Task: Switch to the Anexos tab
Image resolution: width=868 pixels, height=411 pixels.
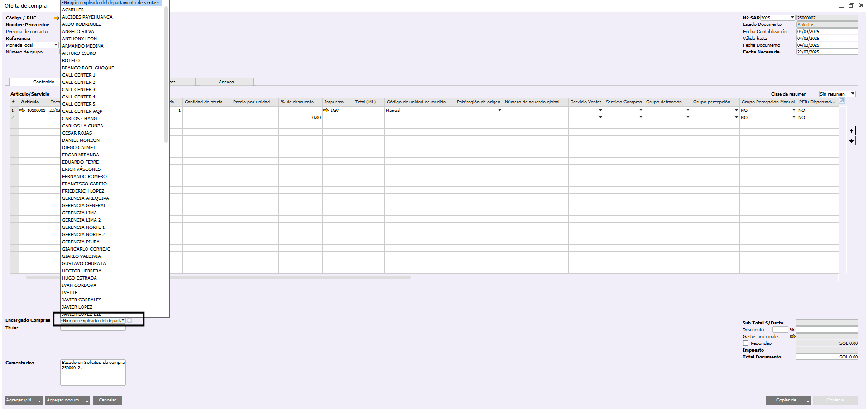Action: (226, 82)
